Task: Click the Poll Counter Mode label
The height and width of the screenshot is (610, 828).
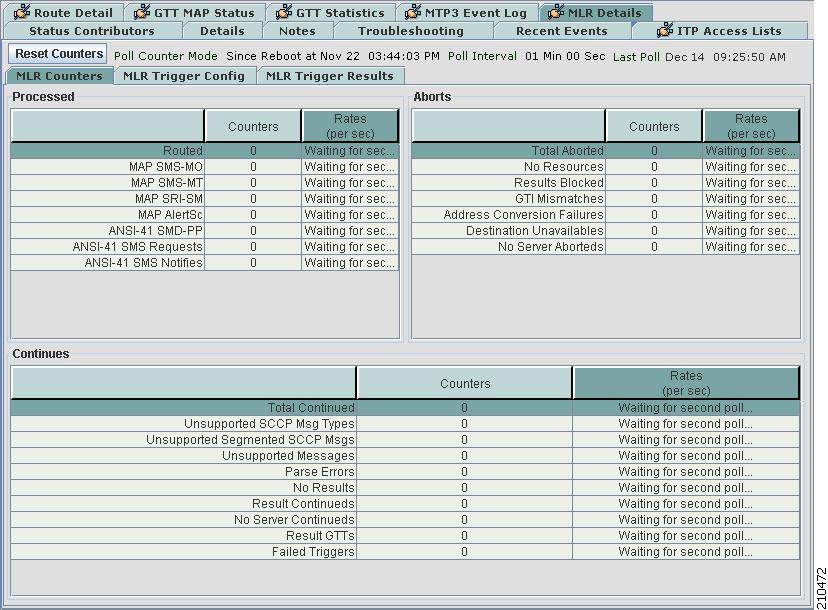Action: (166, 56)
